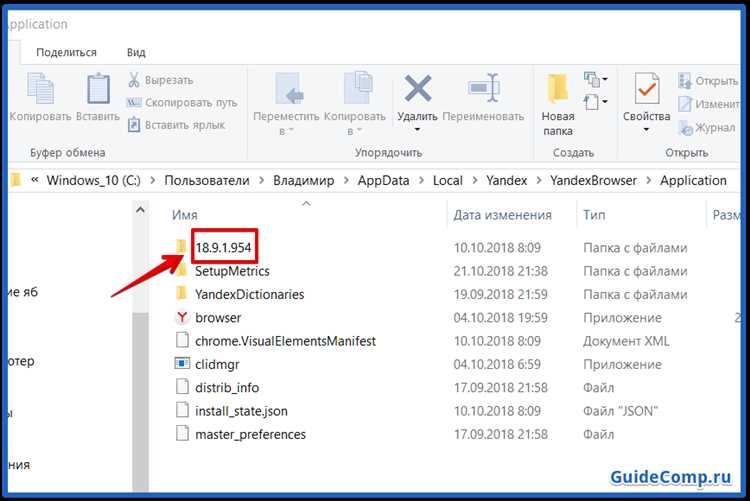750x501 pixels.
Task: Select the clidmgr application icon
Action: [182, 364]
